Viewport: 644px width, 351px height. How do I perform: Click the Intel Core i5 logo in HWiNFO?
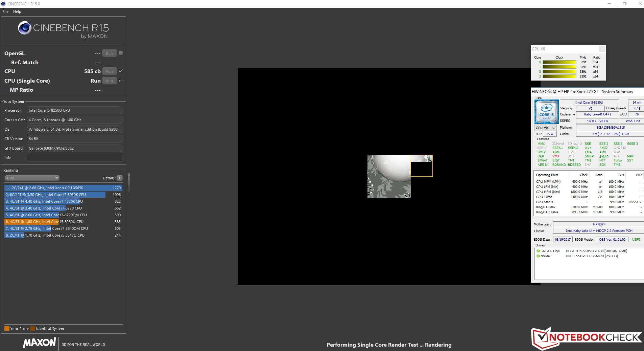tap(547, 112)
